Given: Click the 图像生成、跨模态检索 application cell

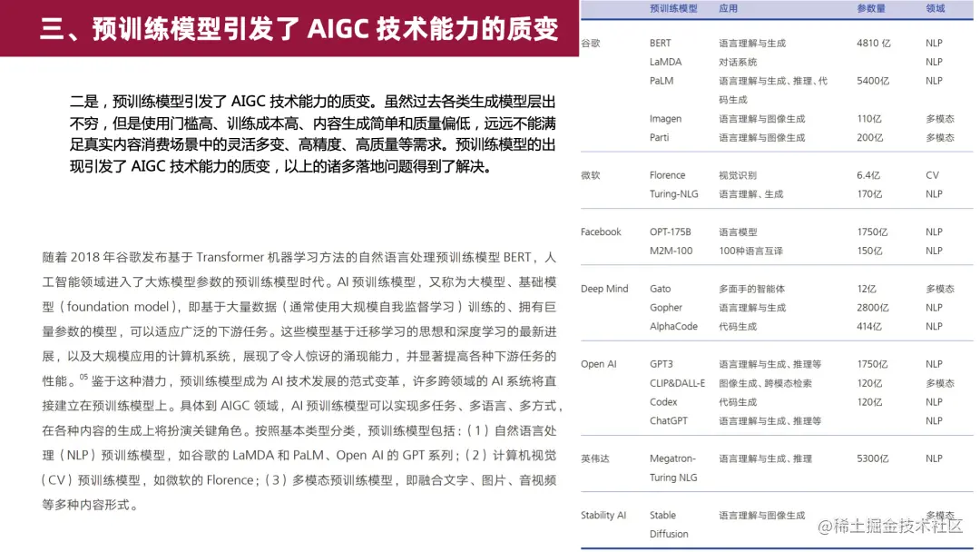Looking at the screenshot, I should point(765,383).
